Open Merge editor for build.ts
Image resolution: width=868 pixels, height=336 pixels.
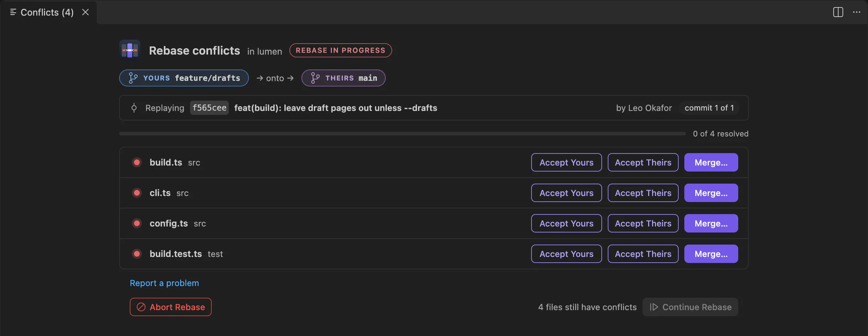pyautogui.click(x=711, y=162)
